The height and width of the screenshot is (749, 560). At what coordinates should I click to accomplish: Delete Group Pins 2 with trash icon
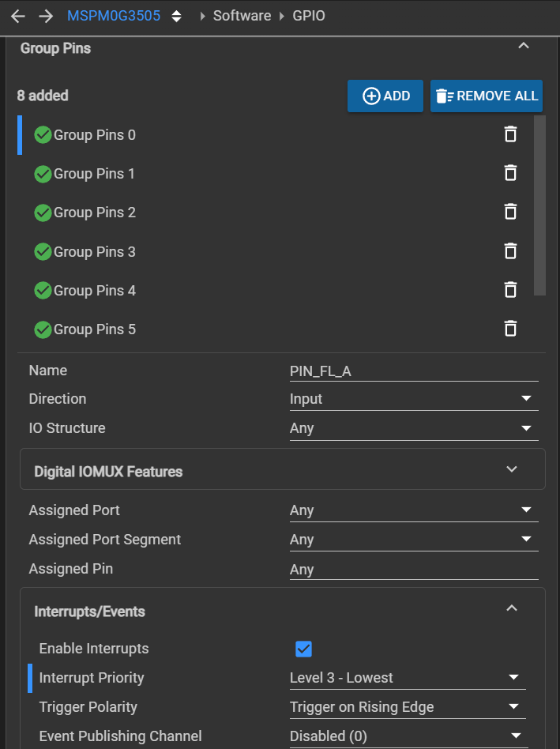(x=510, y=212)
